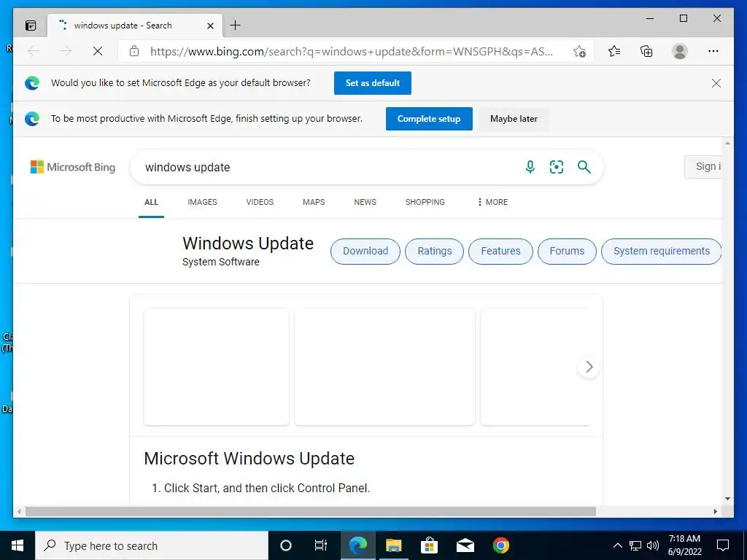This screenshot has width=747, height=560.
Task: Choose Maybe later for browser setup
Action: pyautogui.click(x=514, y=119)
